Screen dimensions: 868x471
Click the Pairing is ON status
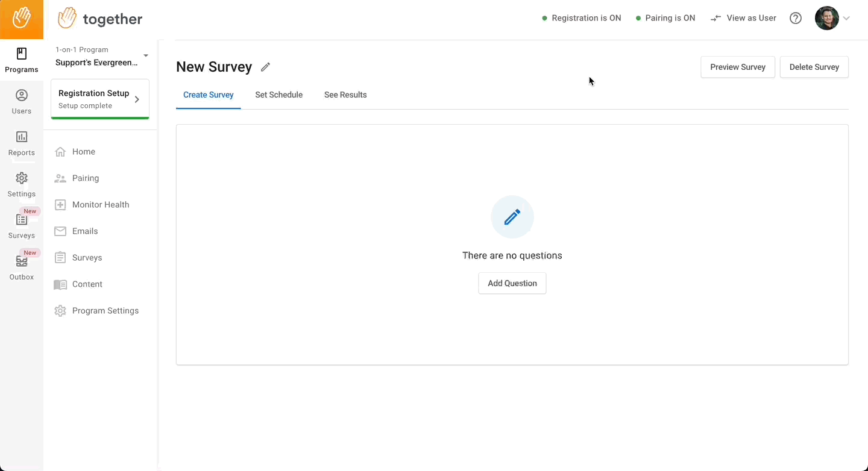tap(665, 18)
